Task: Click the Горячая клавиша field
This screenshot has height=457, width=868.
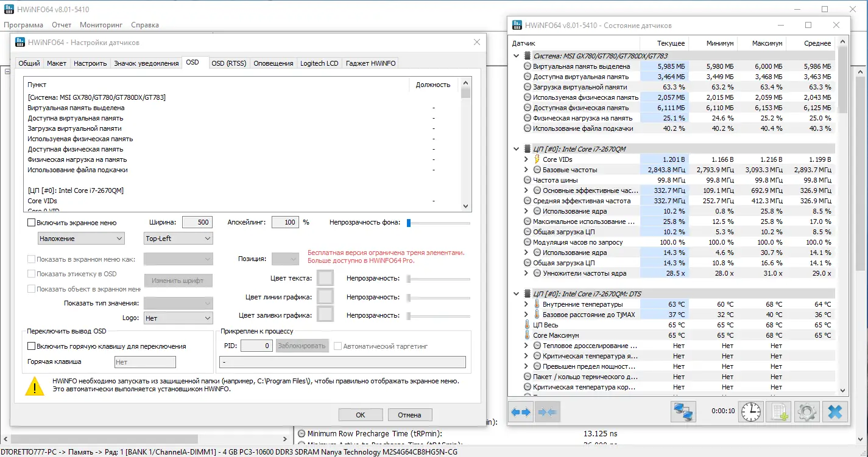Action: click(145, 362)
